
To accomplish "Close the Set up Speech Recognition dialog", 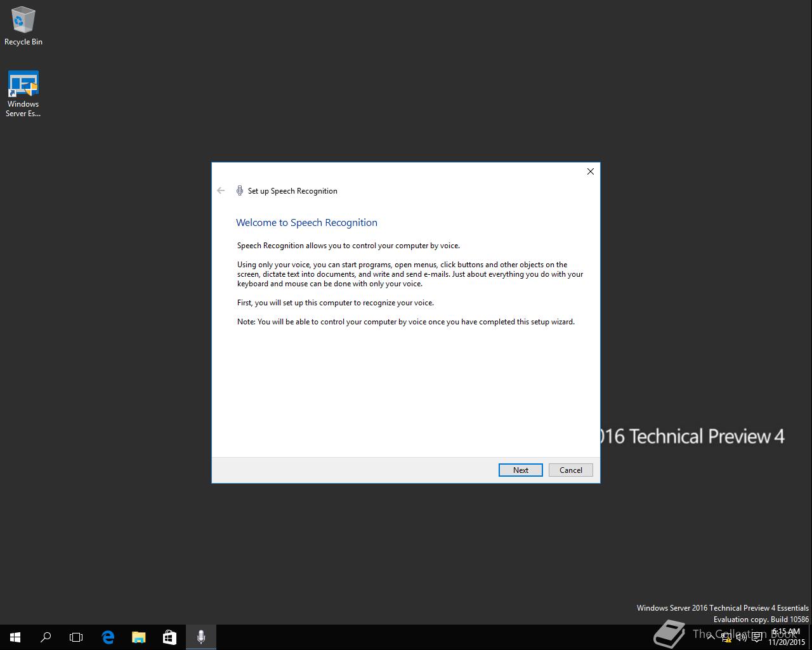I will (591, 171).
